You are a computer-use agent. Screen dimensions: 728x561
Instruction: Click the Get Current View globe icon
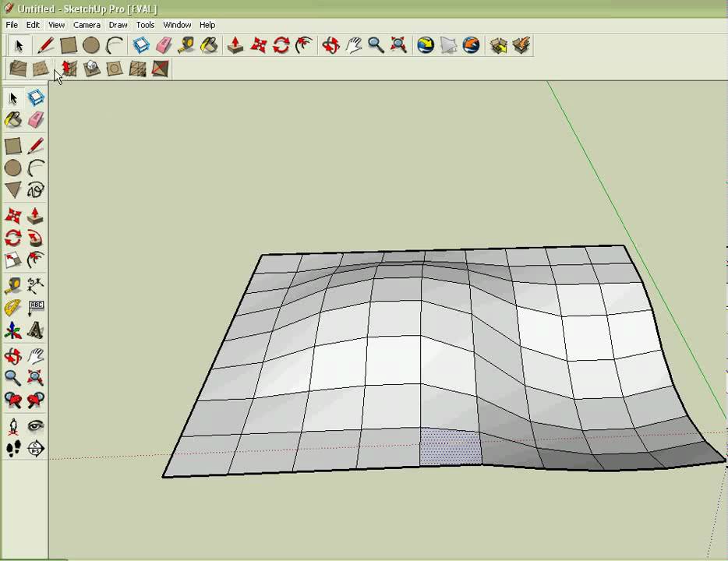click(x=426, y=45)
